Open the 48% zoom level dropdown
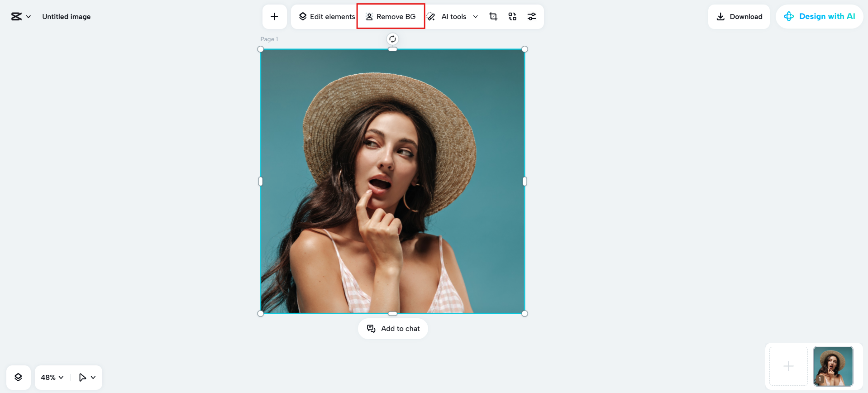The image size is (868, 393). tap(52, 377)
